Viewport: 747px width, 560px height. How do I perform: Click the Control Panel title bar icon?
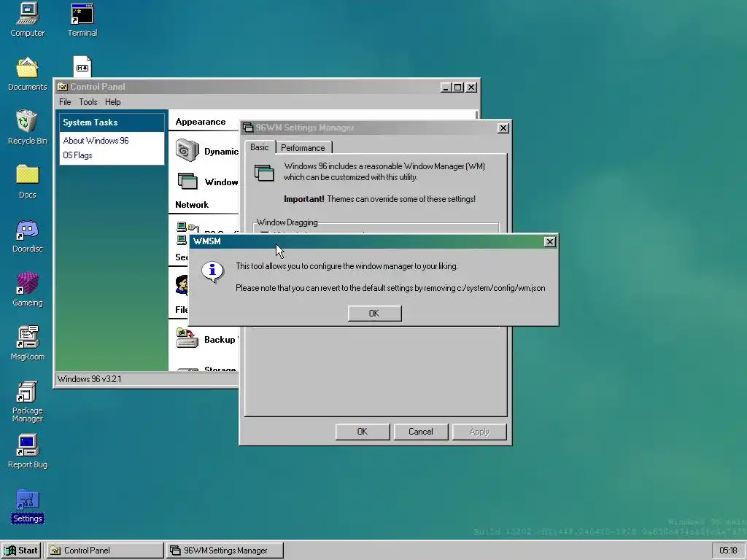[62, 87]
